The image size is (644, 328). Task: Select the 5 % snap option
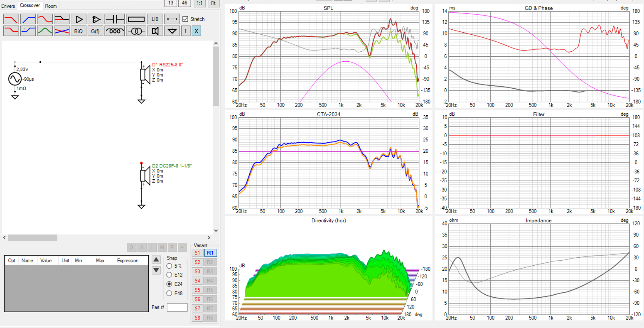169,266
